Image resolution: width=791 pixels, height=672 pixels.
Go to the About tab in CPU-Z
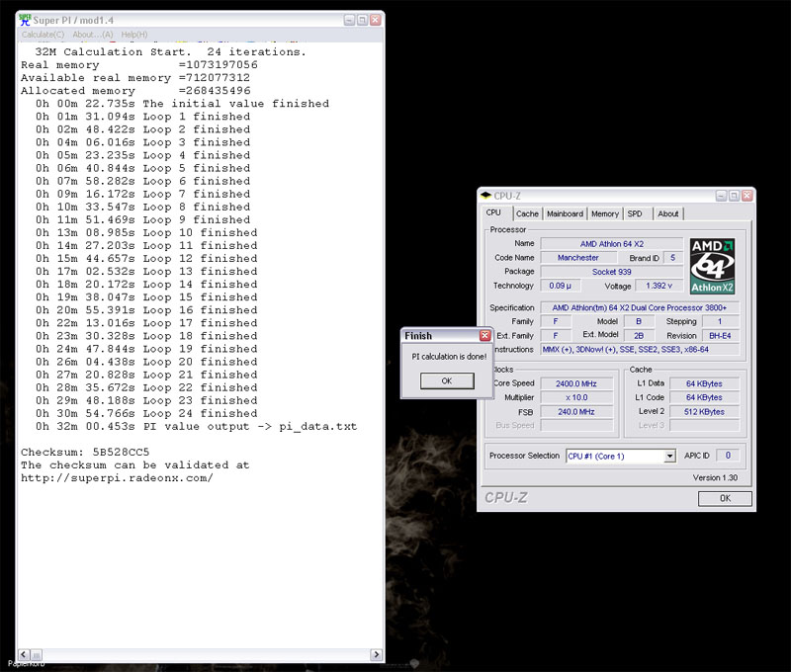668,213
